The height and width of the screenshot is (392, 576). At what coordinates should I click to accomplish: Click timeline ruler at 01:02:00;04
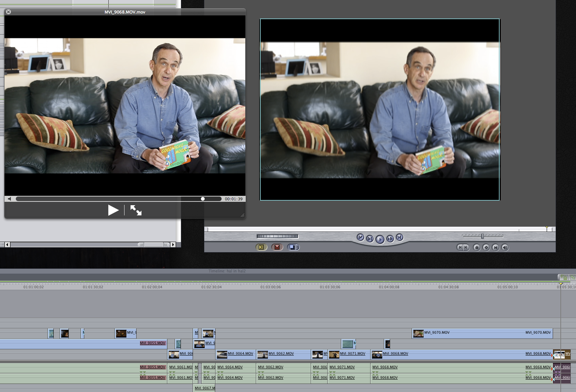coord(152,287)
